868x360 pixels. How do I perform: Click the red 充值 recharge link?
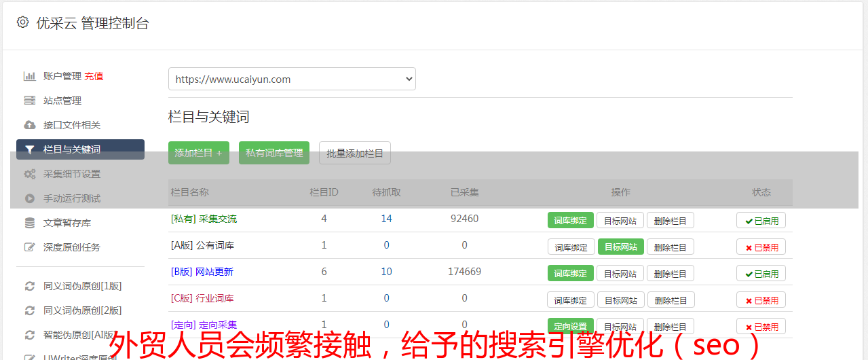(94, 76)
